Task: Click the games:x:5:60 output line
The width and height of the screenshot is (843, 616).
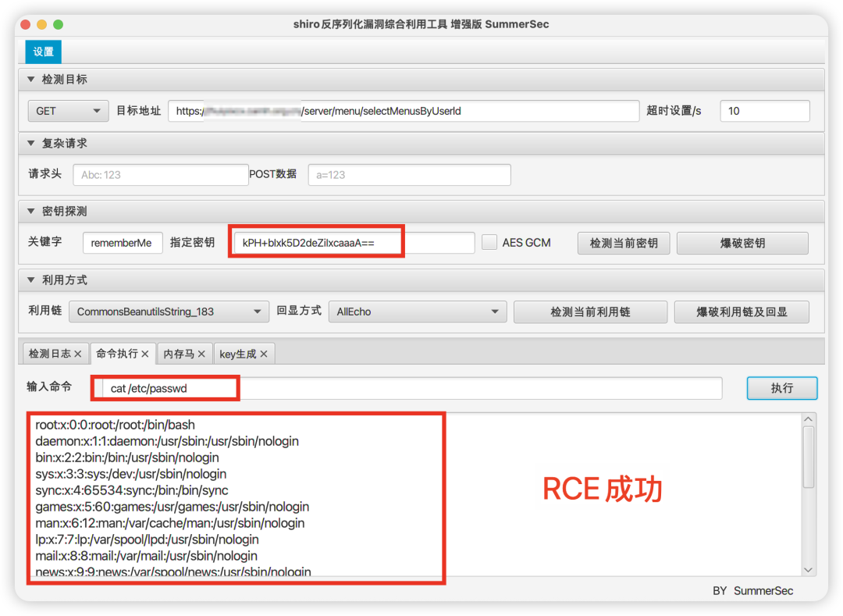Action: (x=172, y=507)
